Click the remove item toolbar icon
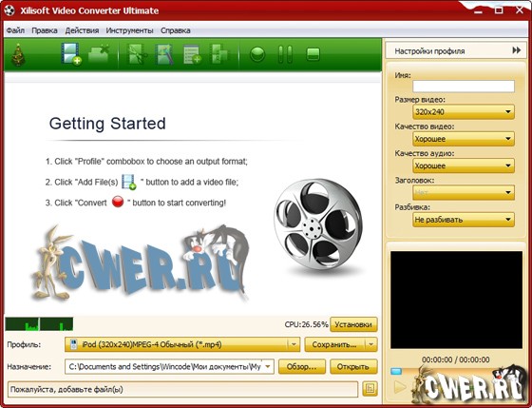The width and height of the screenshot is (532, 408). [99, 53]
